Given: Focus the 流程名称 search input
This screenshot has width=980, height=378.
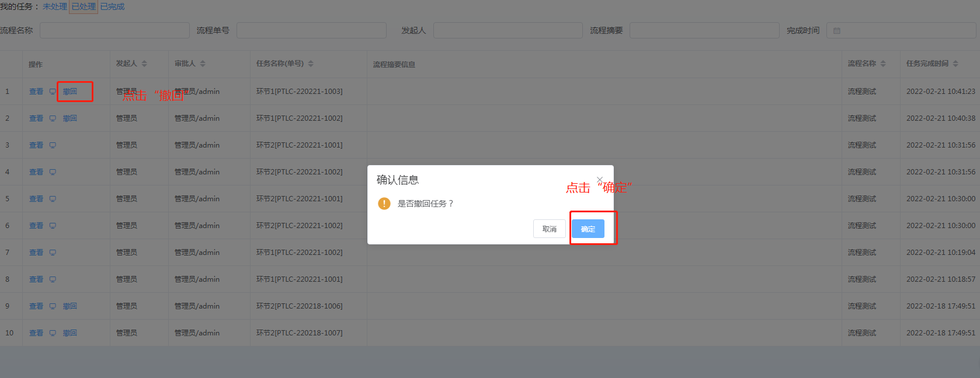Looking at the screenshot, I should (x=114, y=30).
